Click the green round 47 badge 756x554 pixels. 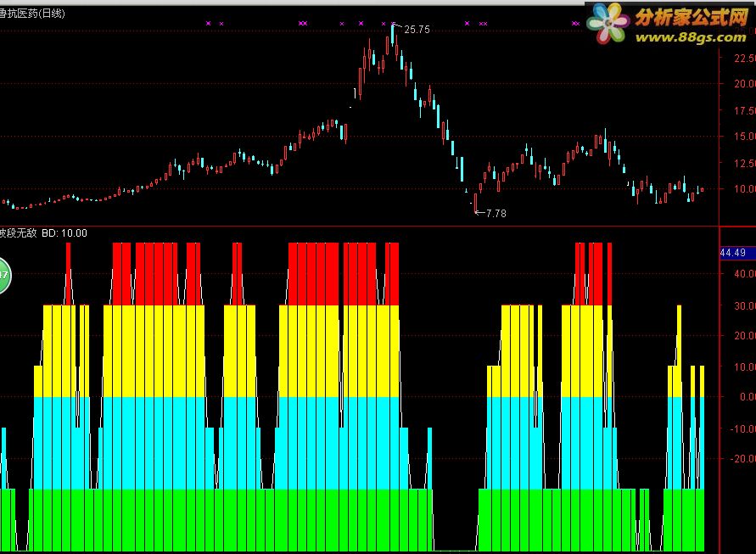click(x=4, y=276)
